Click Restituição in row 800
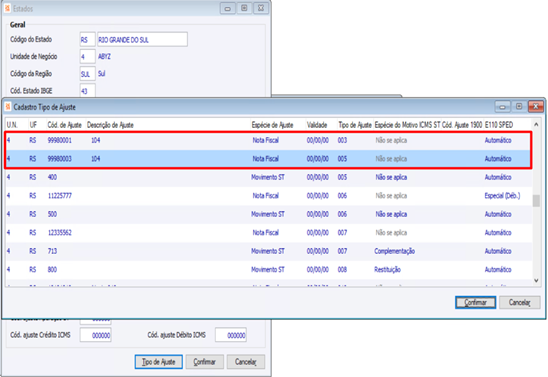The image size is (548, 377). [x=388, y=270]
